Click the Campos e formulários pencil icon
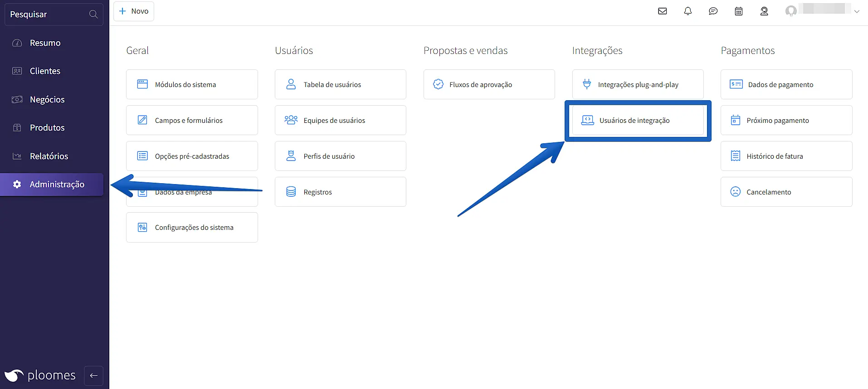This screenshot has width=868, height=389. (142, 120)
